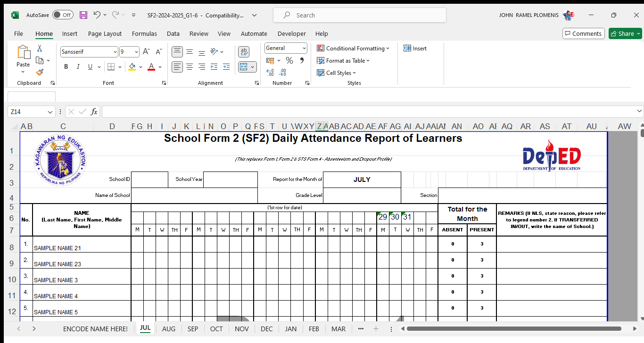Click the Comments button
Image resolution: width=644 pixels, height=343 pixels.
[583, 33]
